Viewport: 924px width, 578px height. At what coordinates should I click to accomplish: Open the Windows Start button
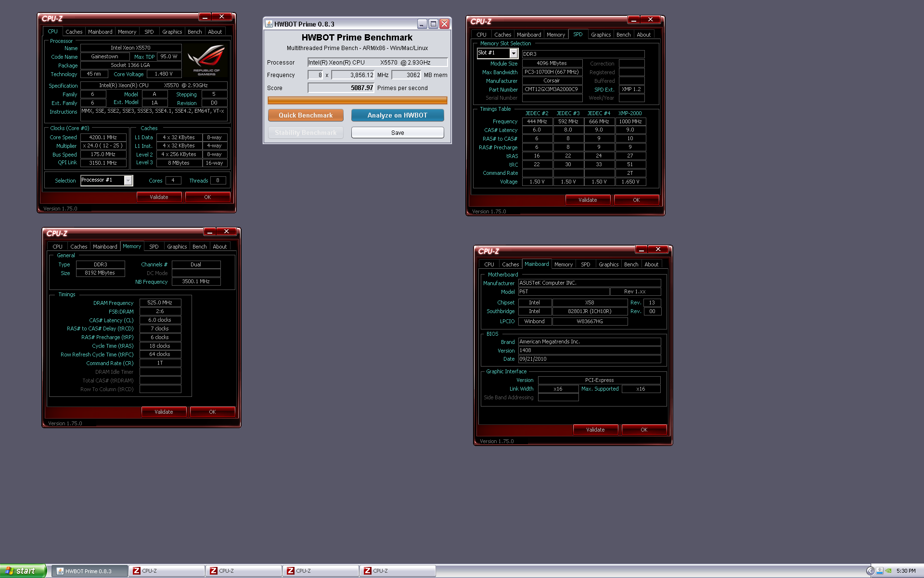(23, 571)
